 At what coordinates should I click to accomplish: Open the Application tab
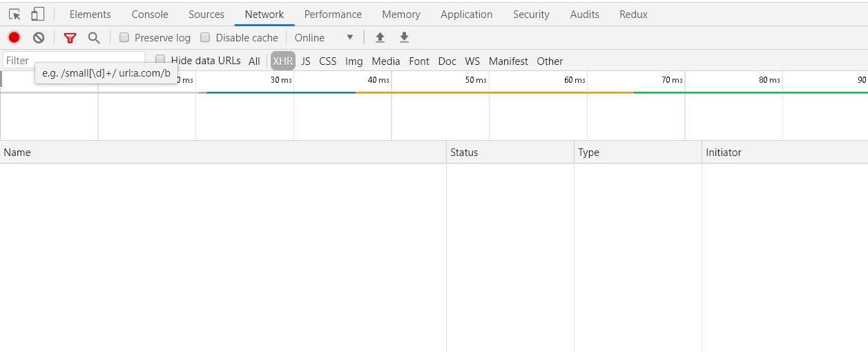tap(466, 14)
